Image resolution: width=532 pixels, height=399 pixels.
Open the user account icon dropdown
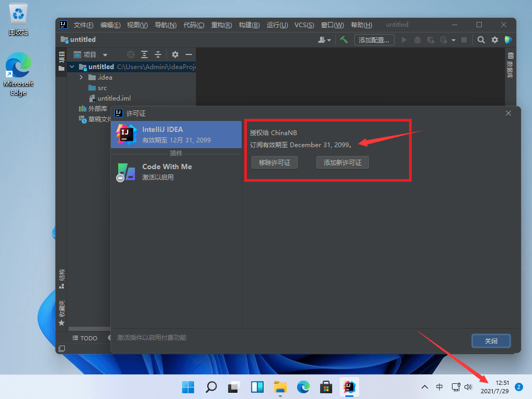[x=324, y=40]
